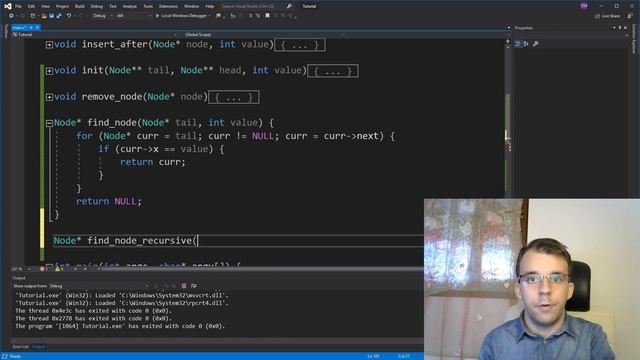Close the Properties panel
640x360 pixels.
pos(625,28)
